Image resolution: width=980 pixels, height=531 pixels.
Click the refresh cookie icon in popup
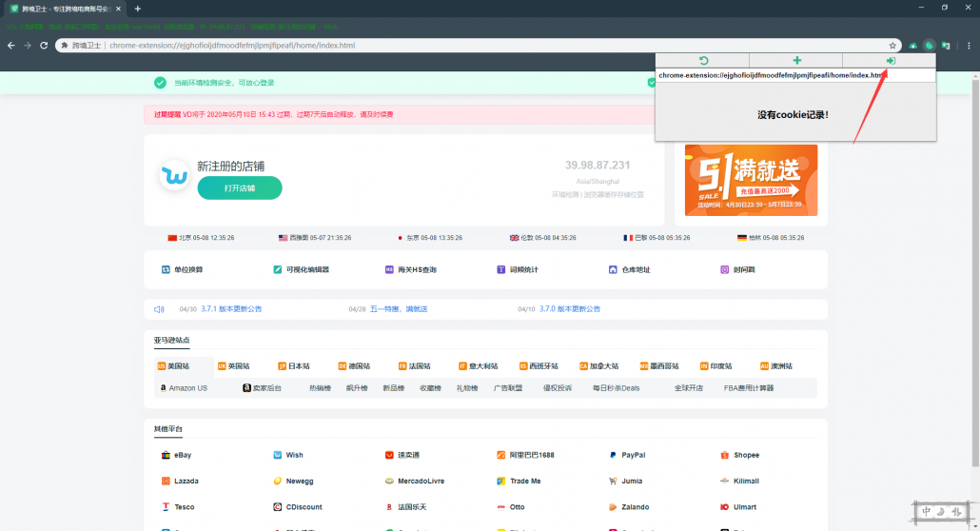pyautogui.click(x=703, y=61)
